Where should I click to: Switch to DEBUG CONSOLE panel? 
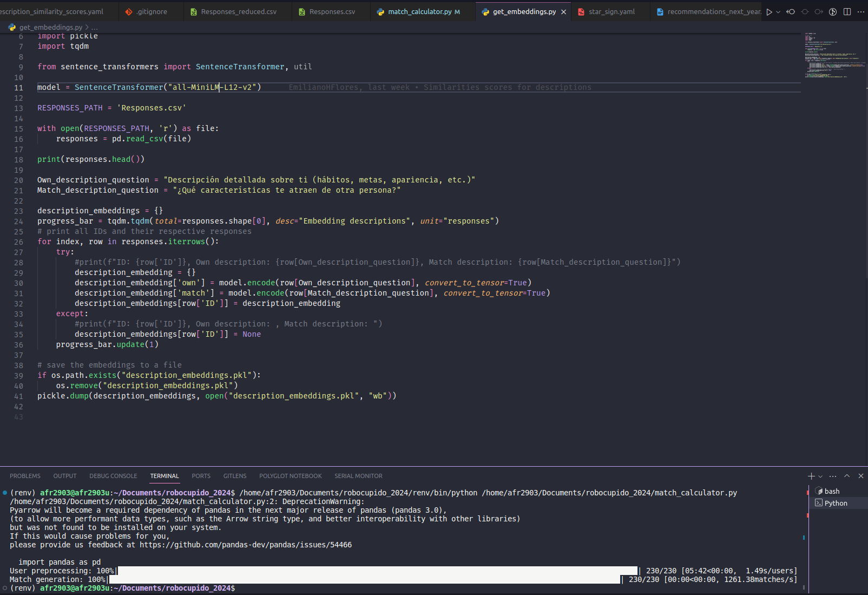click(113, 476)
